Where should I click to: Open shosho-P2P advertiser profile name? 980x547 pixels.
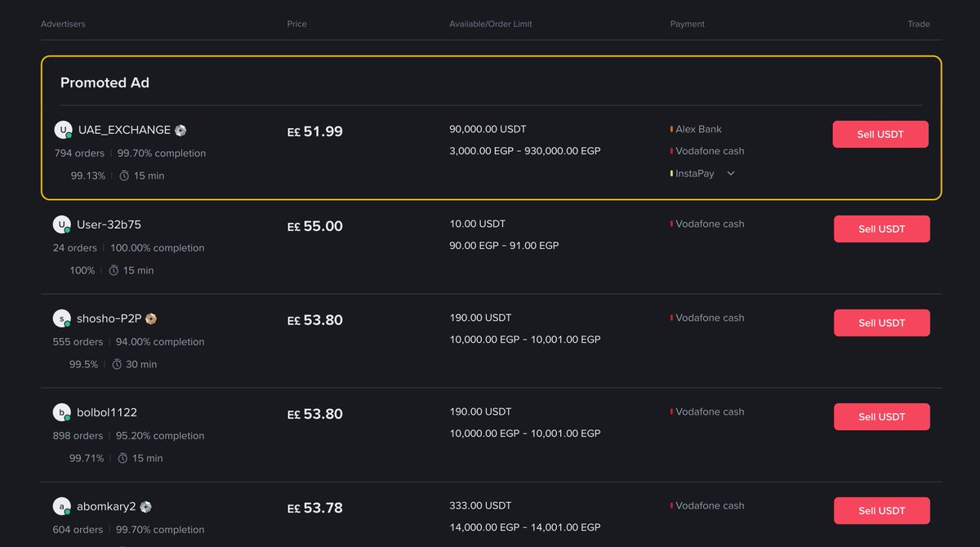(109, 318)
